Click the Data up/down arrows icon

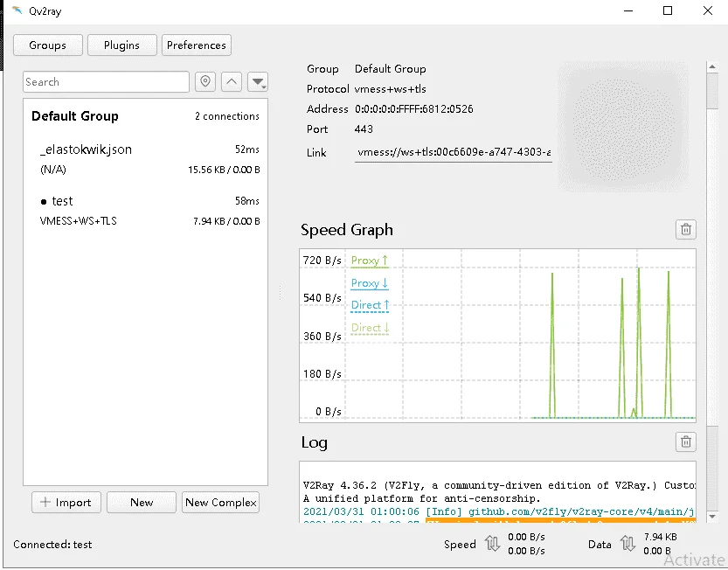[627, 543]
